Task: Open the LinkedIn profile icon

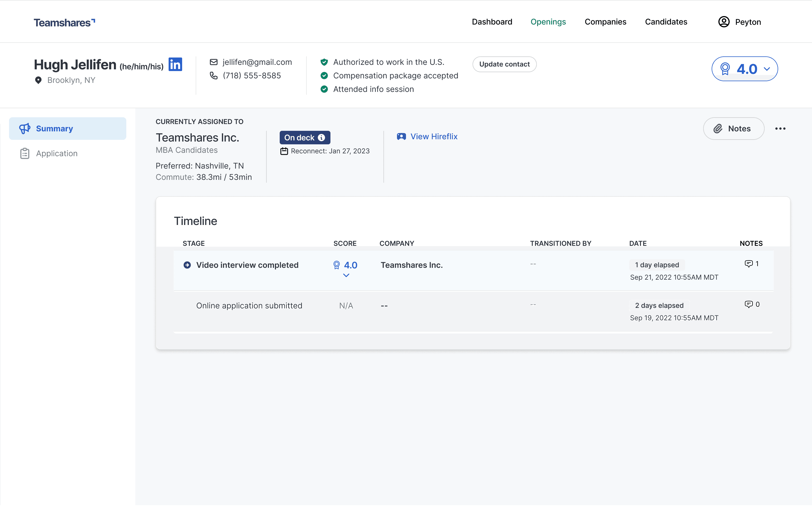Action: tap(175, 64)
